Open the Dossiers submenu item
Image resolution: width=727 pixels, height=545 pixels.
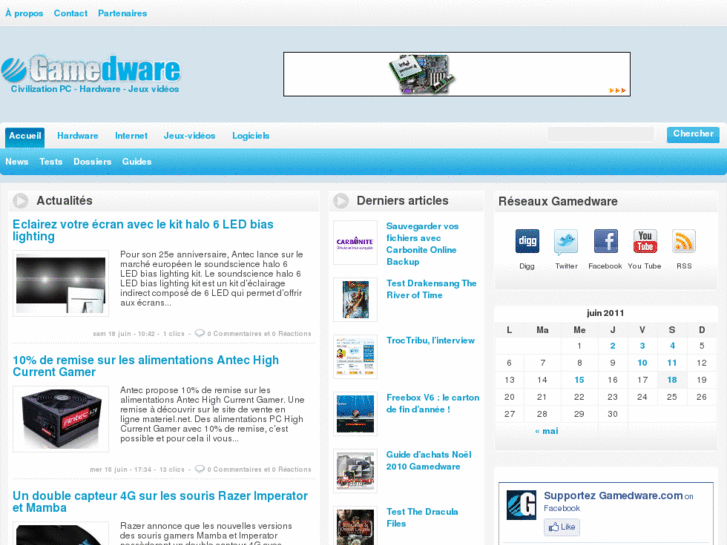coord(92,161)
